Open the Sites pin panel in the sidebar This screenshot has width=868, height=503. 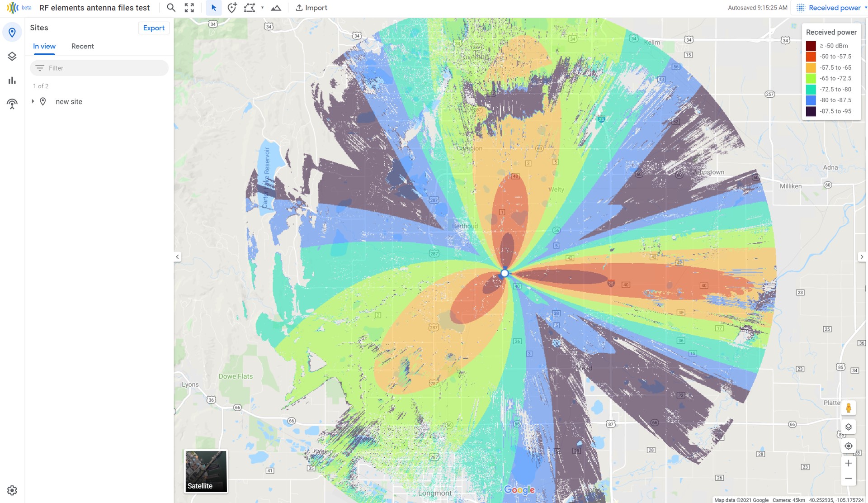point(12,33)
